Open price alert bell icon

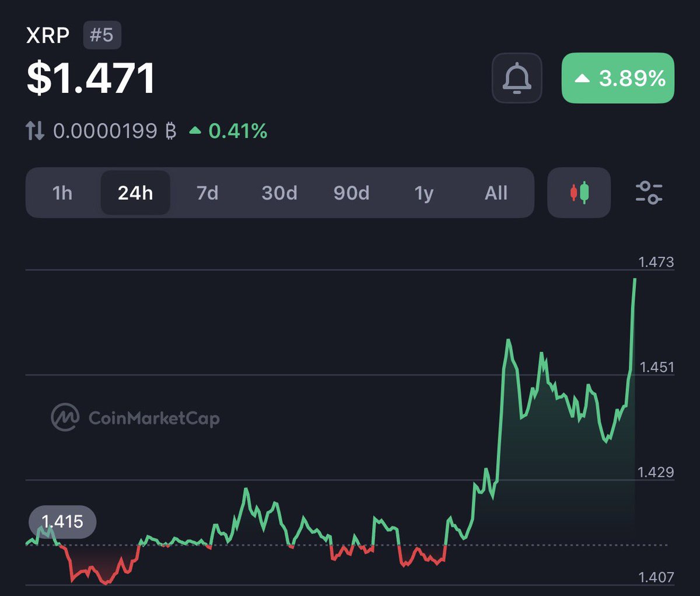pyautogui.click(x=517, y=78)
